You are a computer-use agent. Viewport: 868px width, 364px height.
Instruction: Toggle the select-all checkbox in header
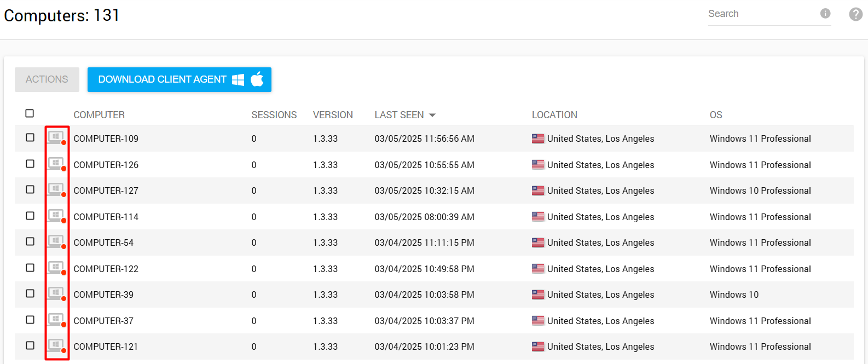30,113
